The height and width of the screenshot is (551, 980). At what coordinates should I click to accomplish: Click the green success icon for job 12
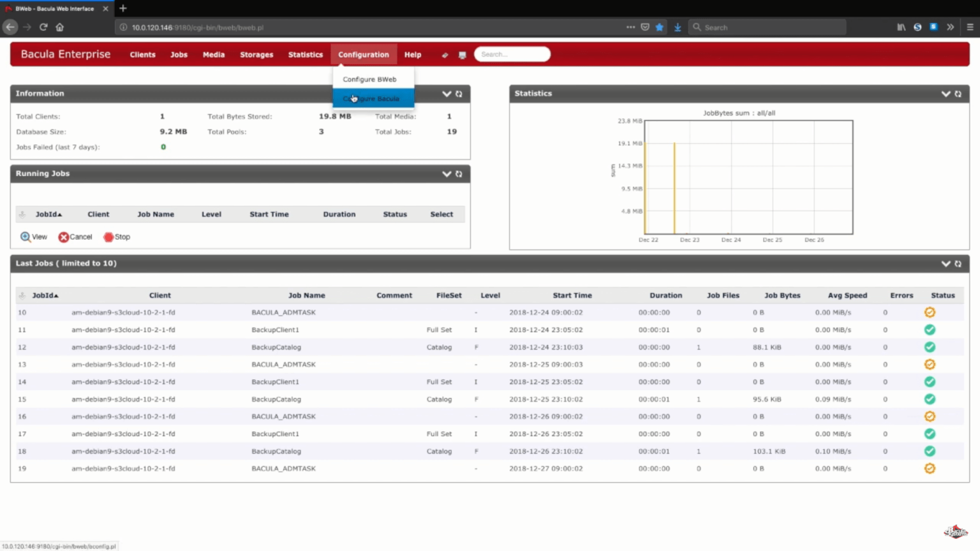[x=930, y=347]
